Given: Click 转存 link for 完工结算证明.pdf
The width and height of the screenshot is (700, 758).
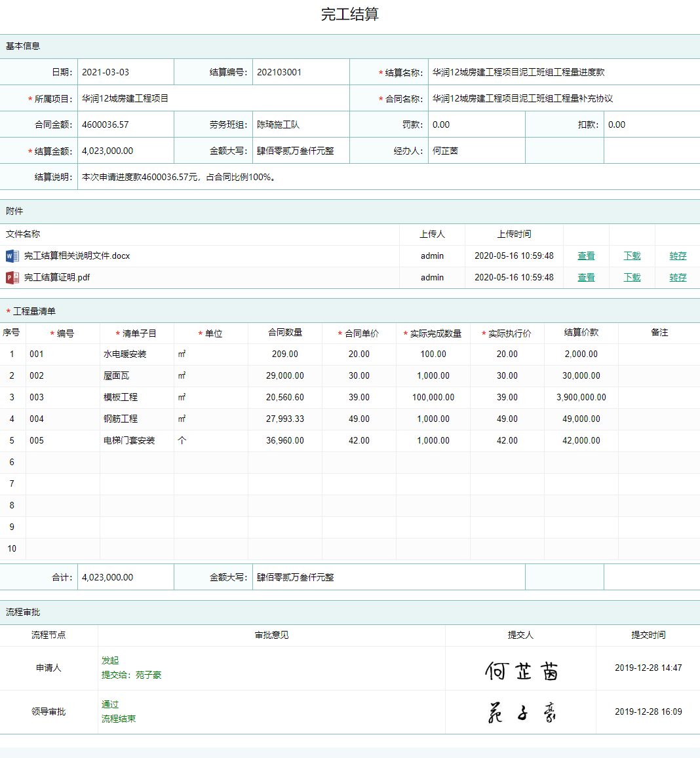Looking at the screenshot, I should click(x=678, y=278).
